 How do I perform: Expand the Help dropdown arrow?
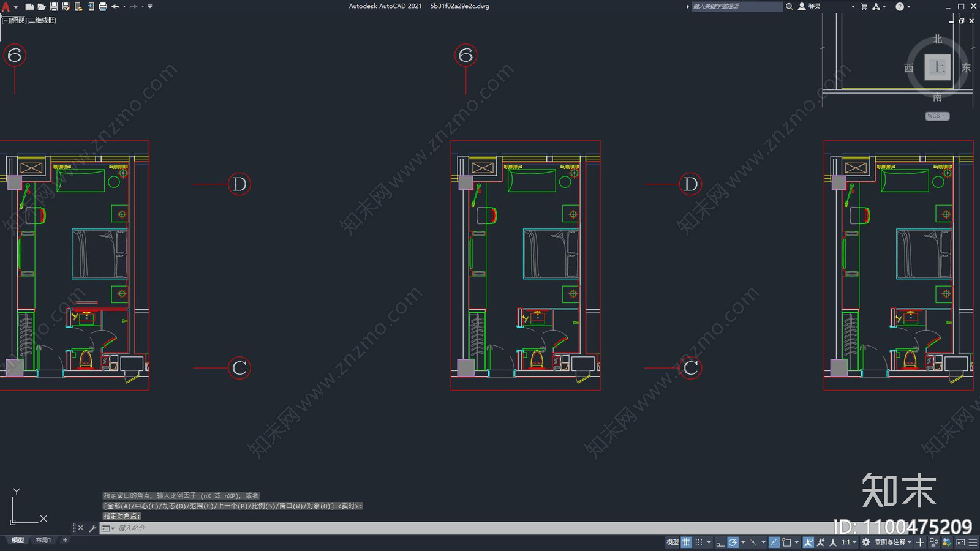[x=909, y=7]
